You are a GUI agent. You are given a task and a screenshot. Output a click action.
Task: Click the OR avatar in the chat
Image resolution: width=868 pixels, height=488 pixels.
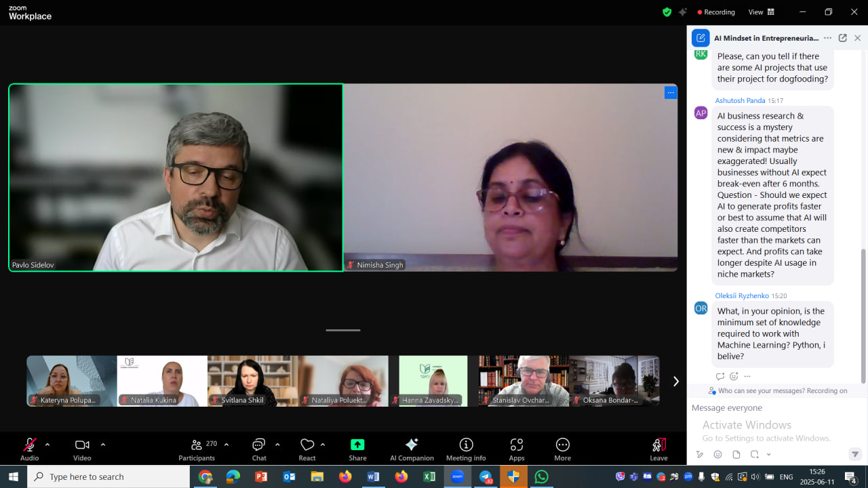tap(701, 308)
